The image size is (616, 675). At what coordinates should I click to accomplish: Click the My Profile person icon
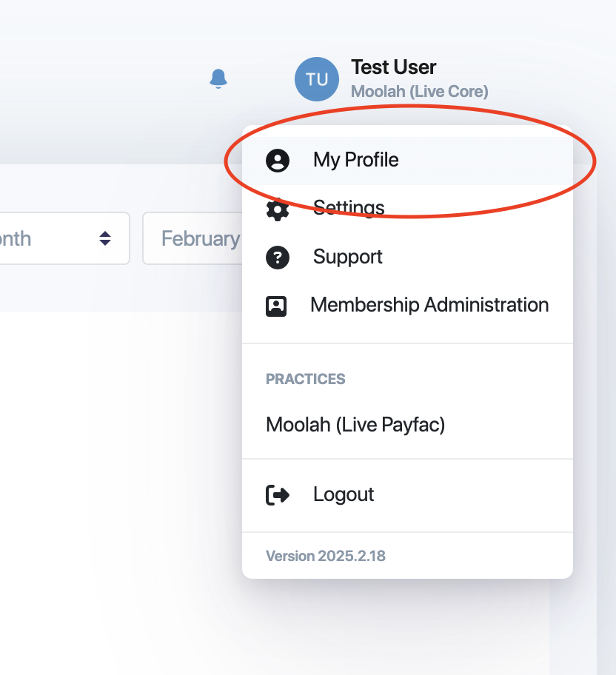[278, 161]
